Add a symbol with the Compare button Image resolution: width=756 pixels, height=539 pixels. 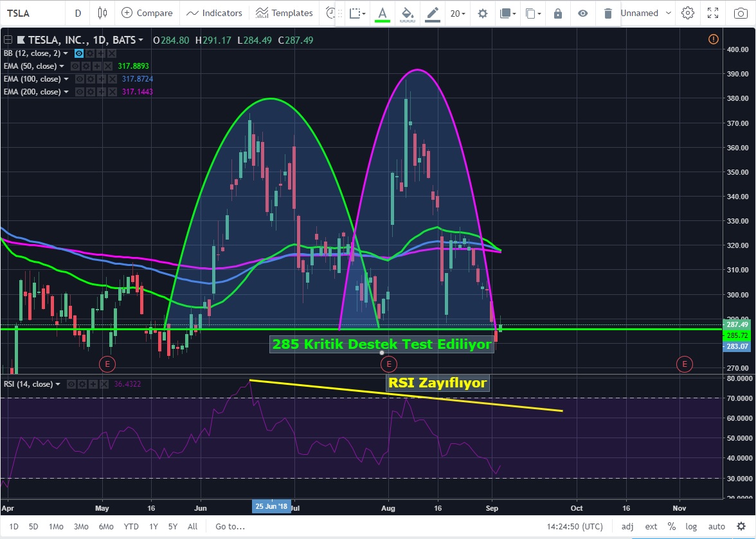(147, 13)
